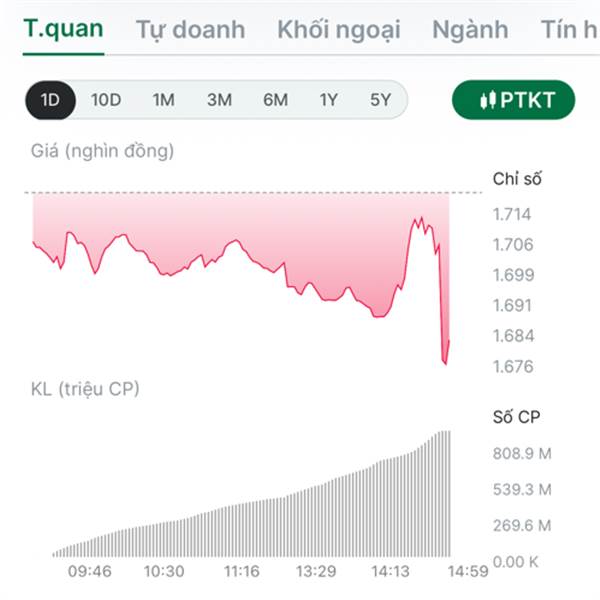Choose 6M chart period
Viewport: 600px width, 600px height.
[275, 100]
